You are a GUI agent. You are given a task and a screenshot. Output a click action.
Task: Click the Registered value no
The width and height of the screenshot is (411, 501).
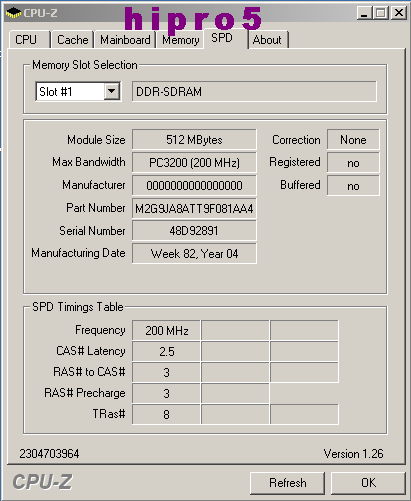click(x=353, y=163)
